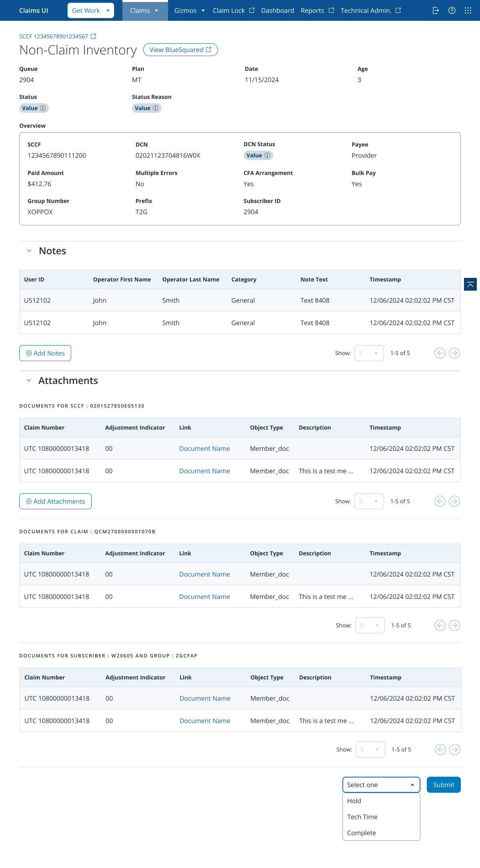The height and width of the screenshot is (868, 480).
Task: Open second Document Name link in SCCF documents
Action: pos(204,471)
